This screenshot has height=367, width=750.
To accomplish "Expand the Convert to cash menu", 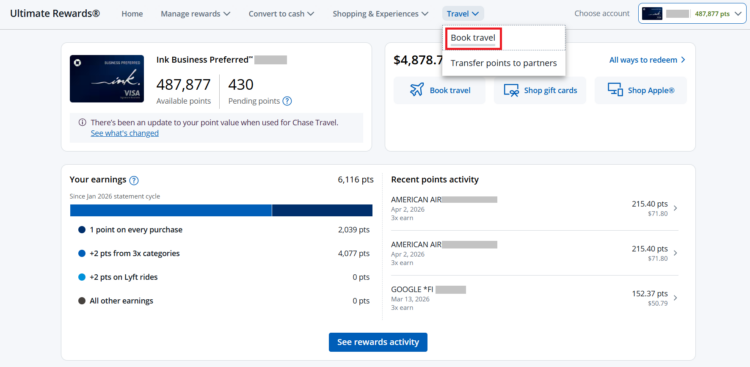I will [281, 14].
